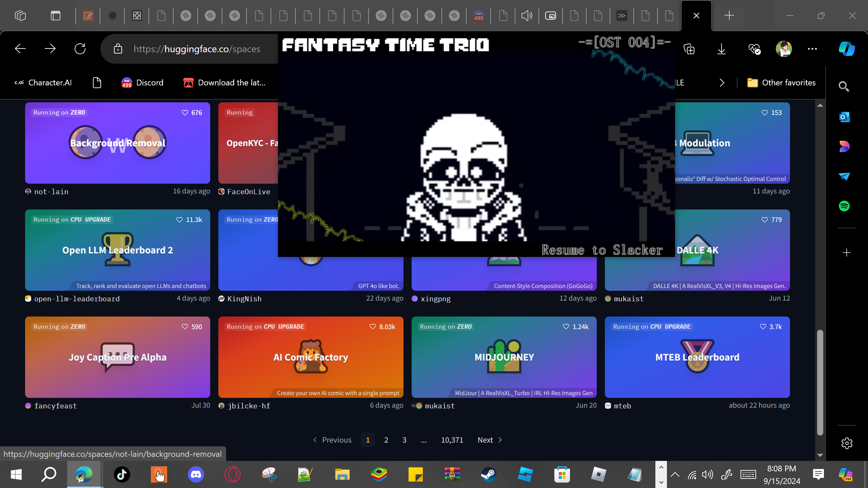Image resolution: width=868 pixels, height=488 pixels.
Task: Toggle the tab actions vertical tabs button
Action: tap(55, 16)
